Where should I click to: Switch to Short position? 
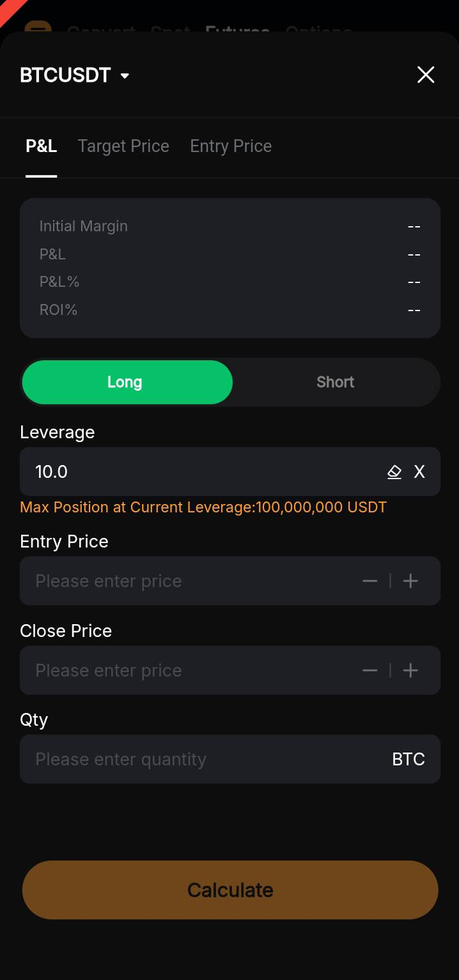(335, 382)
